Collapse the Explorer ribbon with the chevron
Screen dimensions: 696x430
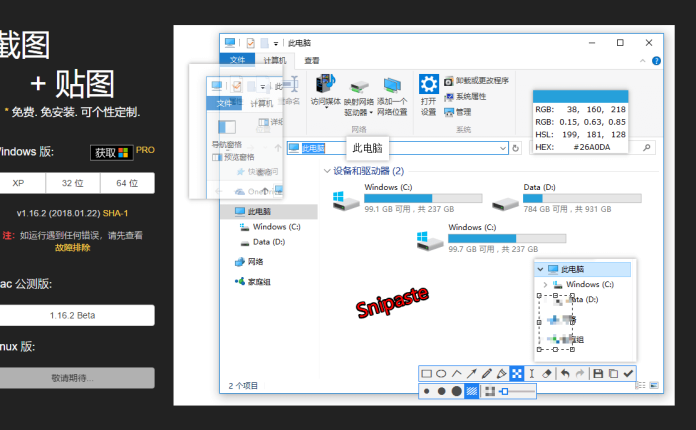coord(642,61)
